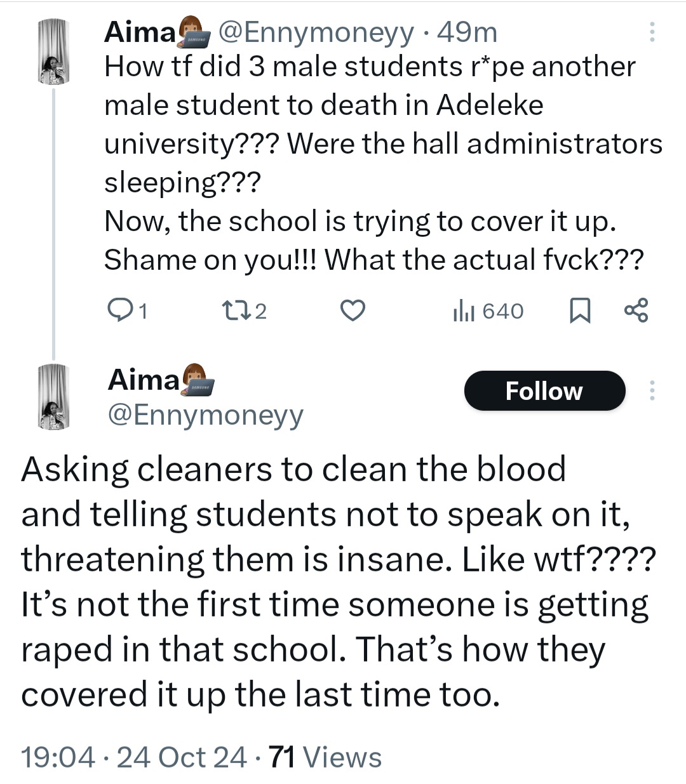The image size is (686, 784).
Task: Like the first tweet with the heart icon
Action: pos(353,310)
